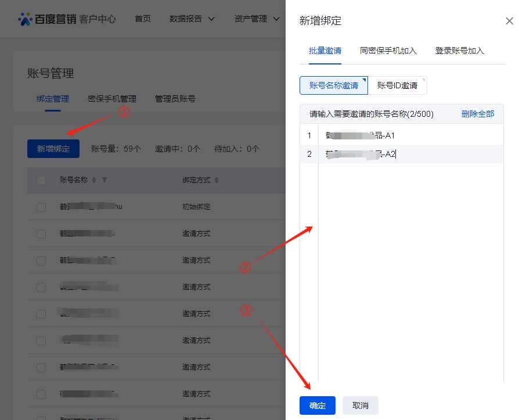Click the 账号名称 column filter icon
Screen dimensions: 519x420
[104, 180]
